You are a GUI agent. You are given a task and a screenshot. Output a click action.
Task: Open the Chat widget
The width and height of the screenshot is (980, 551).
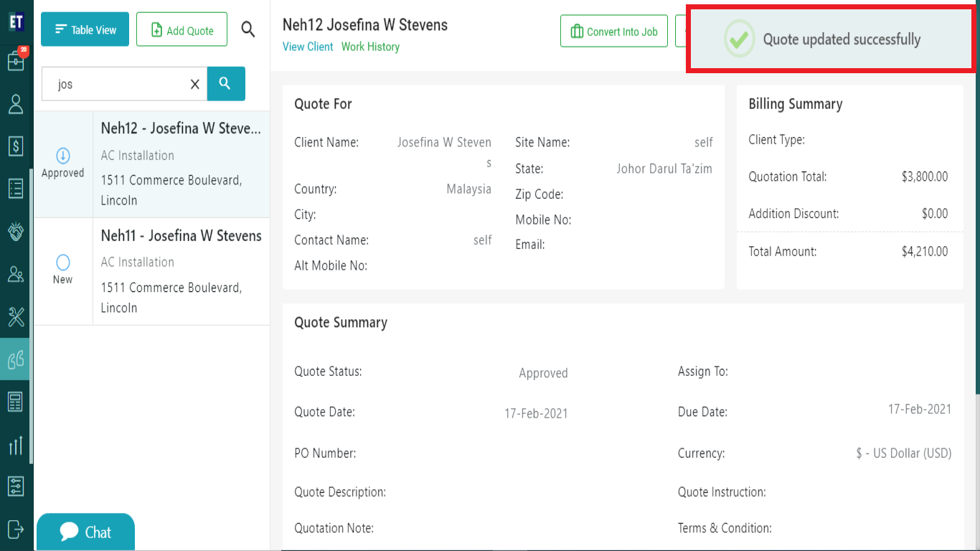click(85, 532)
